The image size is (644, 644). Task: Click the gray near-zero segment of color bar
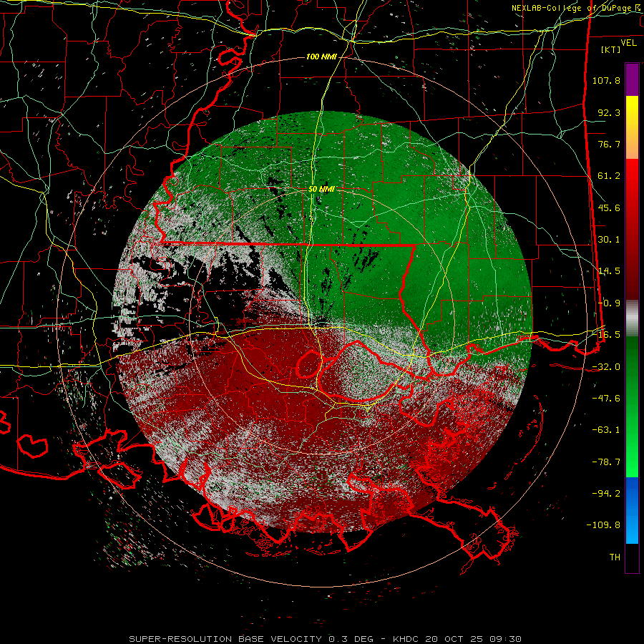[x=632, y=318]
